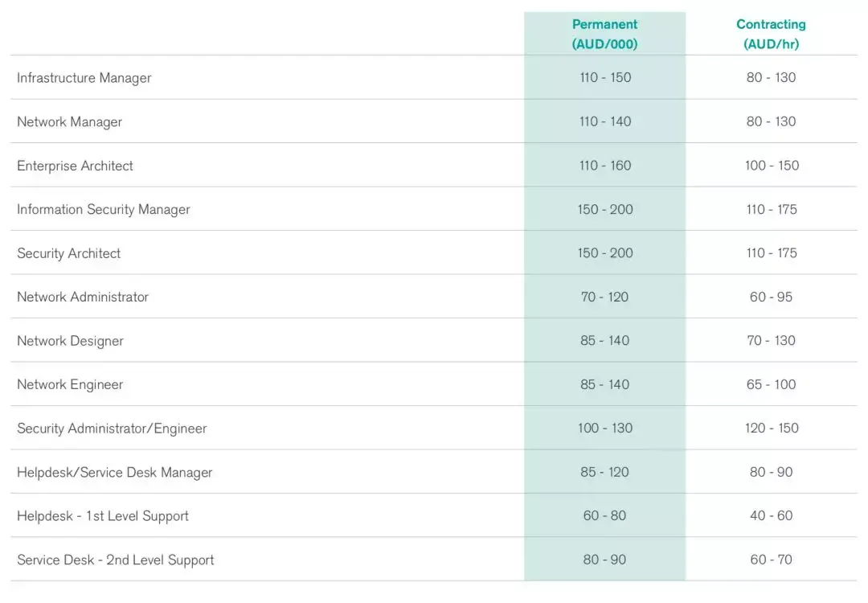
Task: Click the Enterprise Architect role name
Action: tap(76, 166)
